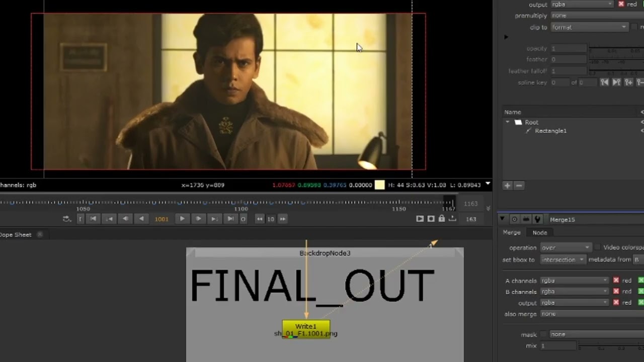Viewport: 644px width, 362px height.
Task: Jump to the first frame
Action: point(93,219)
